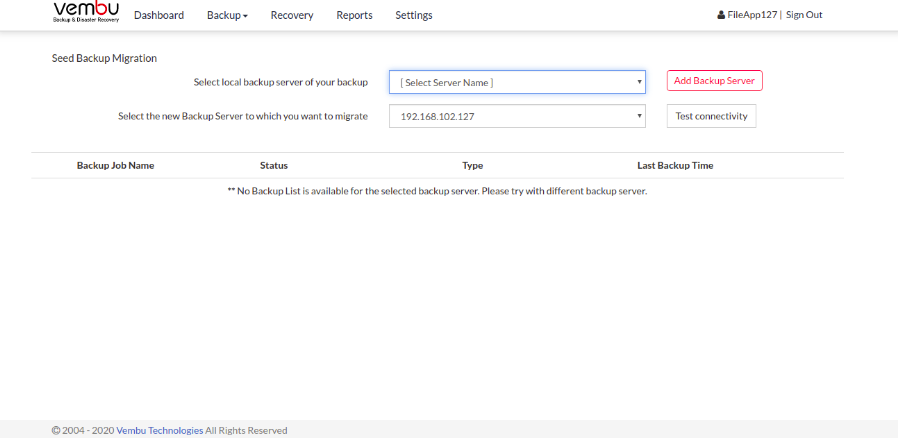Expand the 192.168.102.127 server dropdown
898x438 pixels.
pyautogui.click(x=517, y=116)
